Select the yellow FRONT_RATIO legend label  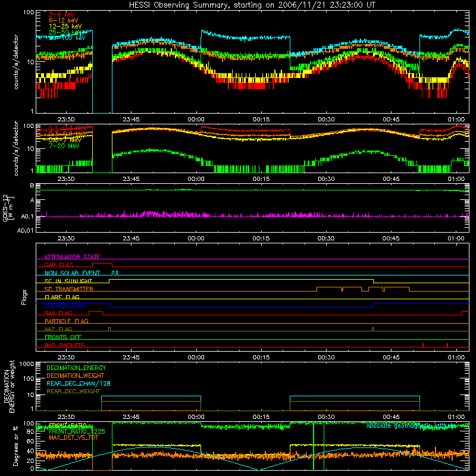tap(68, 425)
